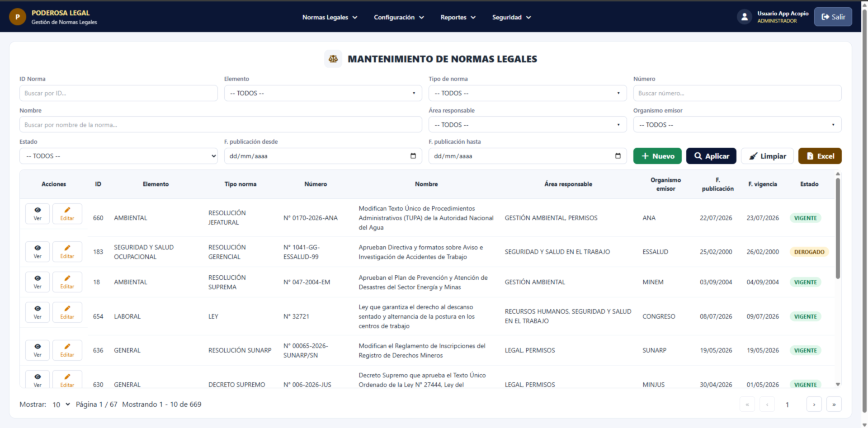View record ID 654 with the Ver button
The image size is (868, 428).
[x=38, y=312]
